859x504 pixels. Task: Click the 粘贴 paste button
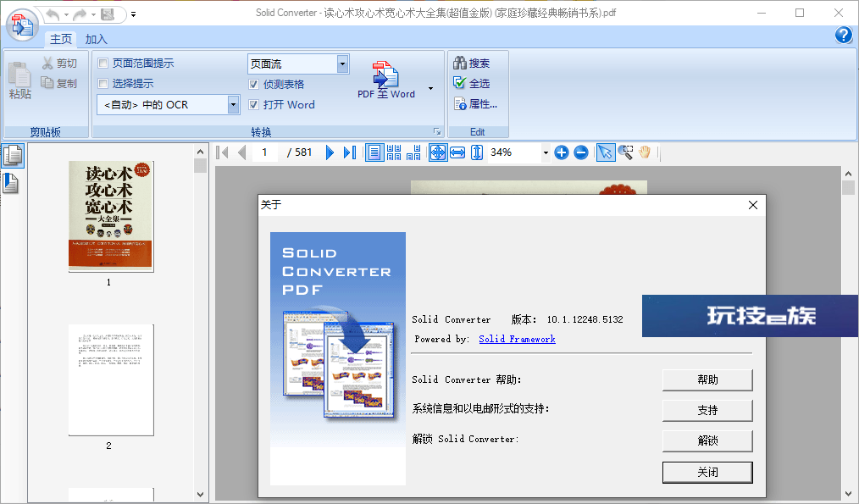point(20,80)
